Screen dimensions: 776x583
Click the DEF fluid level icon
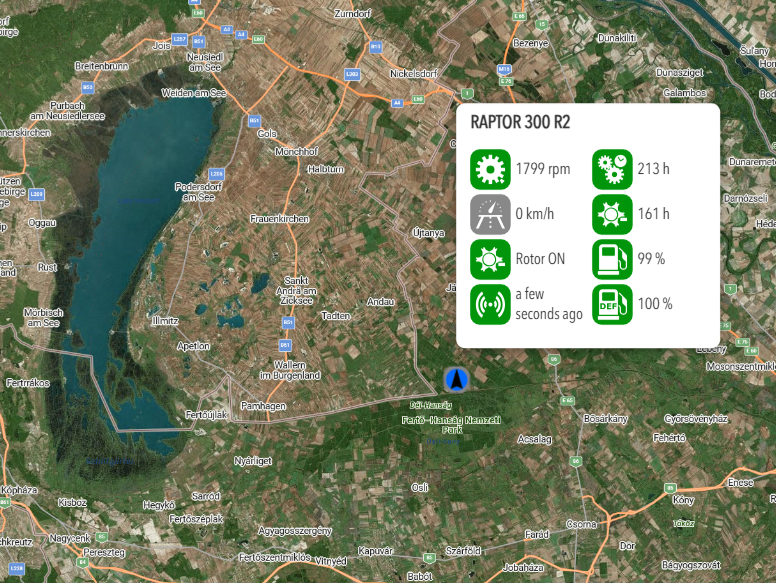click(x=611, y=304)
